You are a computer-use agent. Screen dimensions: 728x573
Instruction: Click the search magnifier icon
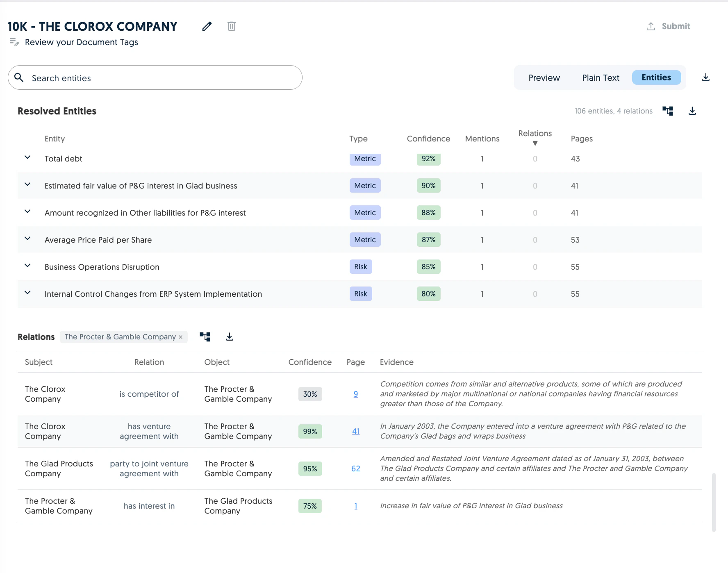19,77
